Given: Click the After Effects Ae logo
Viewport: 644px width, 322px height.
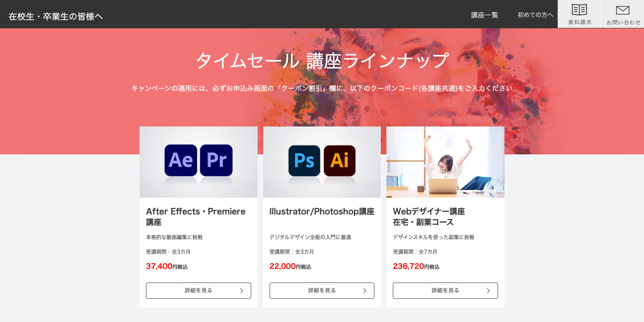Looking at the screenshot, I should [x=181, y=160].
